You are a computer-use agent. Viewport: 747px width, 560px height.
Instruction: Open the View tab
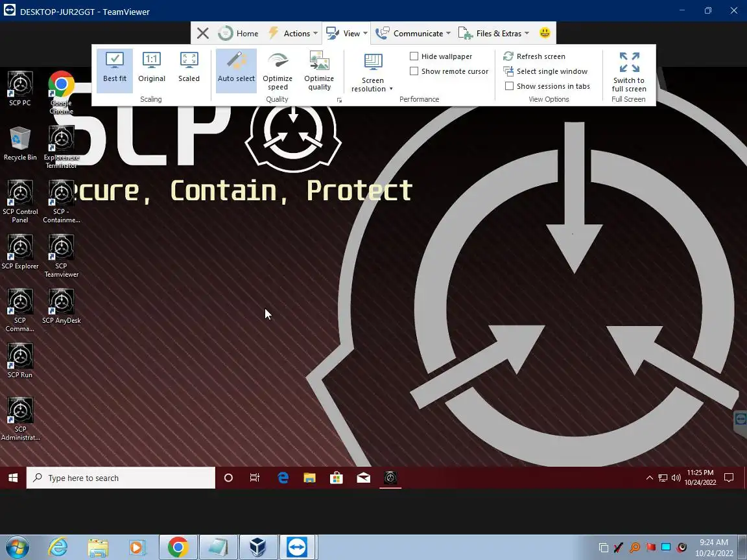pyautogui.click(x=346, y=33)
